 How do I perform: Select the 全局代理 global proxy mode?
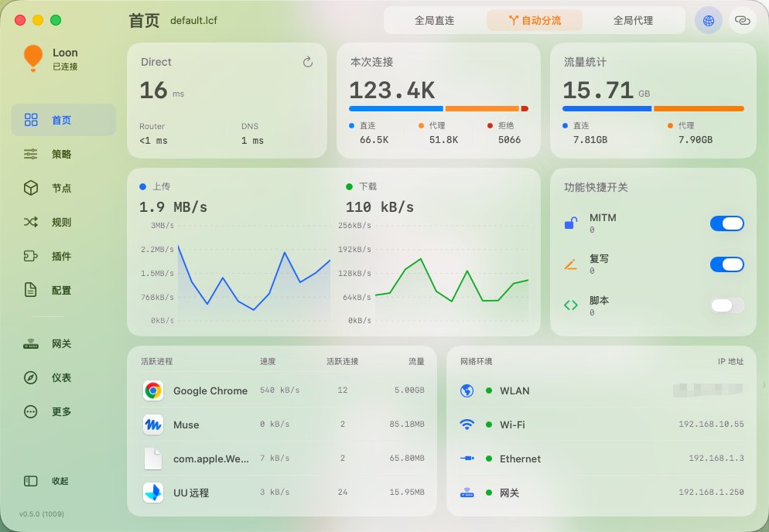(x=633, y=21)
